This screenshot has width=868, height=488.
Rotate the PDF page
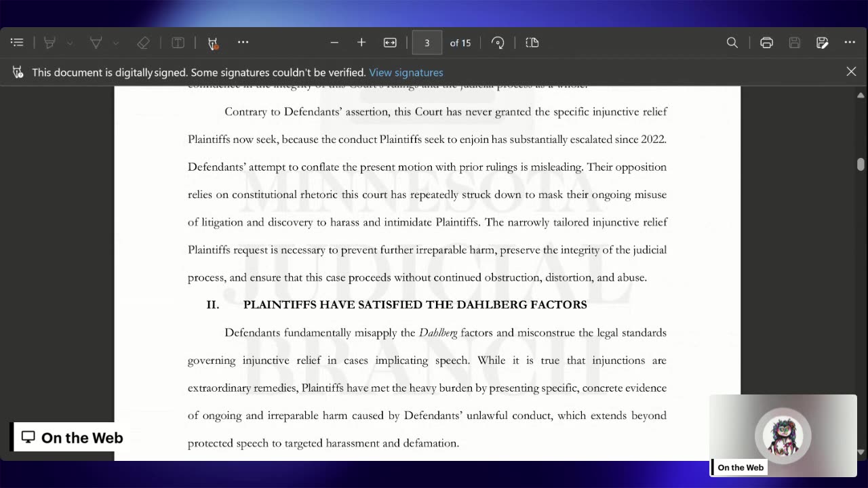498,43
